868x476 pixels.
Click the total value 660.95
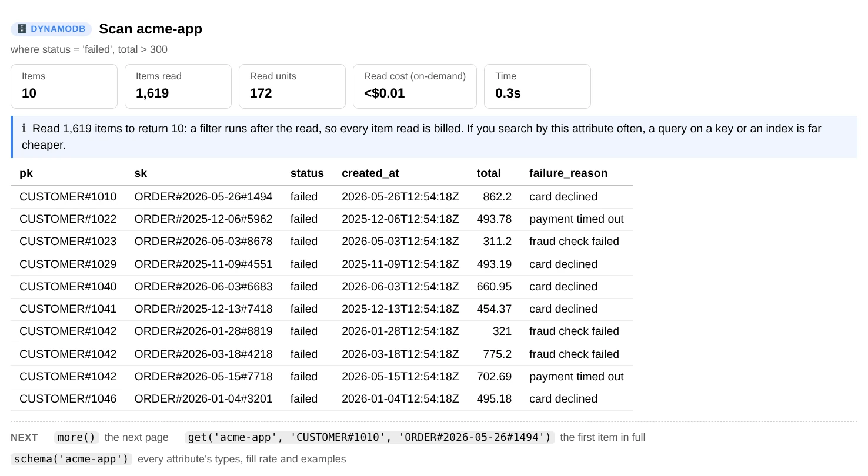pos(495,287)
